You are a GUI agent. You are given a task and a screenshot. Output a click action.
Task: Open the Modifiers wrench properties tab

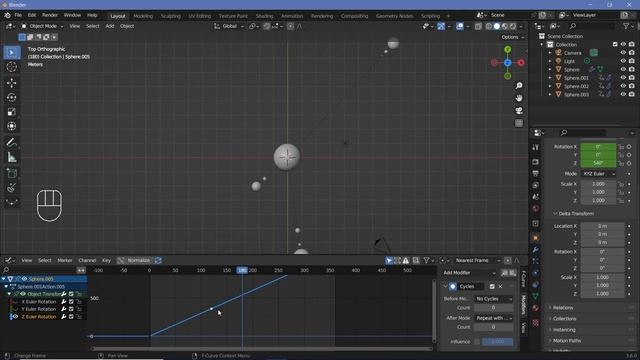pos(536,249)
